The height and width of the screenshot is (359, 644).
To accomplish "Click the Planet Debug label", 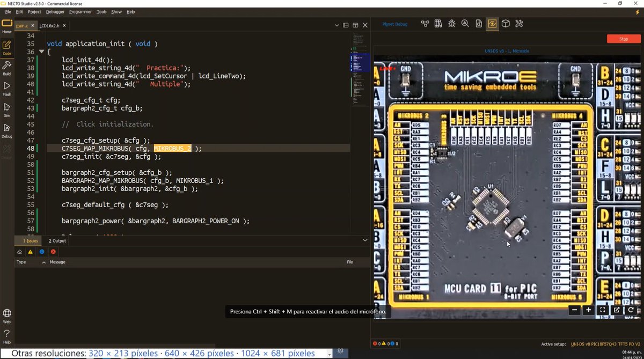I will coord(394,24).
